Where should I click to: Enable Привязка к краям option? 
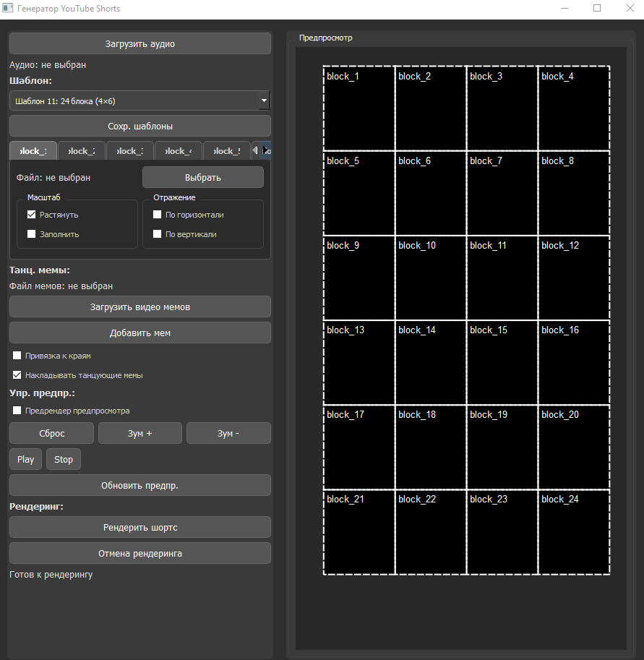(x=17, y=356)
